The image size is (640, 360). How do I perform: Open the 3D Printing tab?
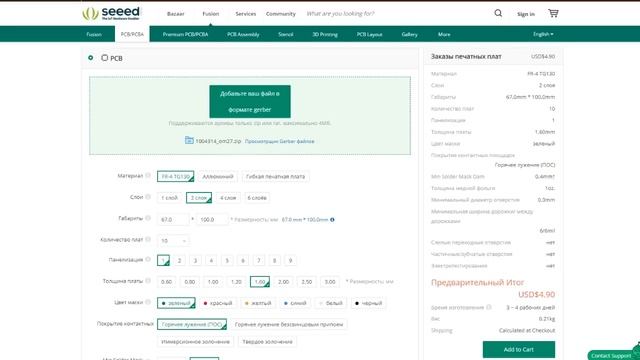[x=325, y=34]
